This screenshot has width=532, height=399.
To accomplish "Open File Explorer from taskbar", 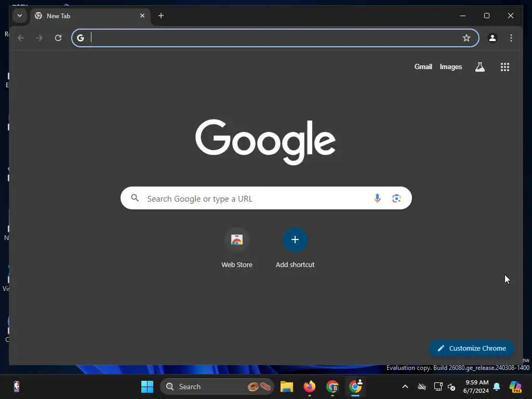I will click(287, 387).
